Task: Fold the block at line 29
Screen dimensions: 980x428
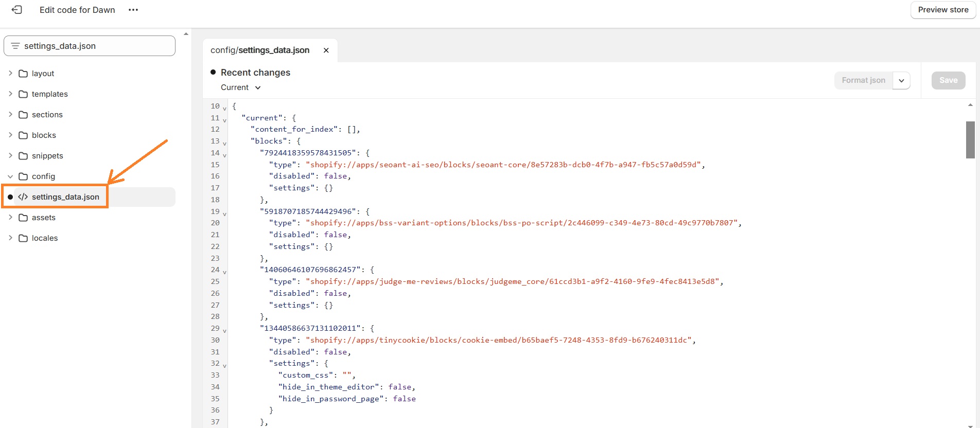Action: tap(225, 331)
